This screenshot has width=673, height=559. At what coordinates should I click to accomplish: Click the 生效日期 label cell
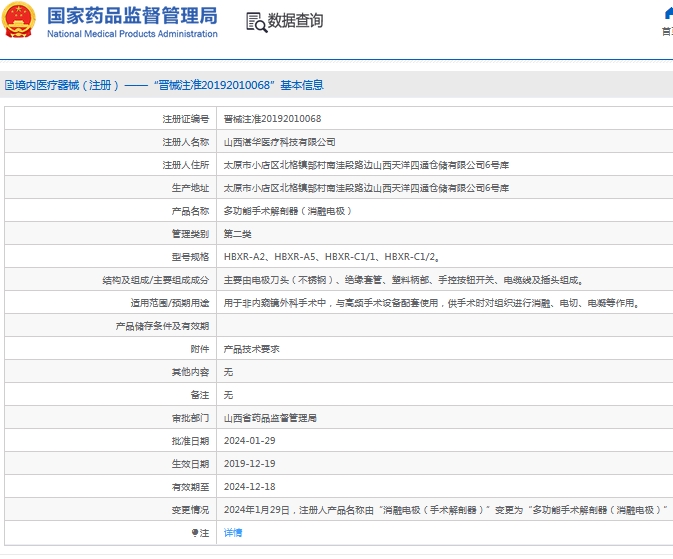(x=111, y=464)
